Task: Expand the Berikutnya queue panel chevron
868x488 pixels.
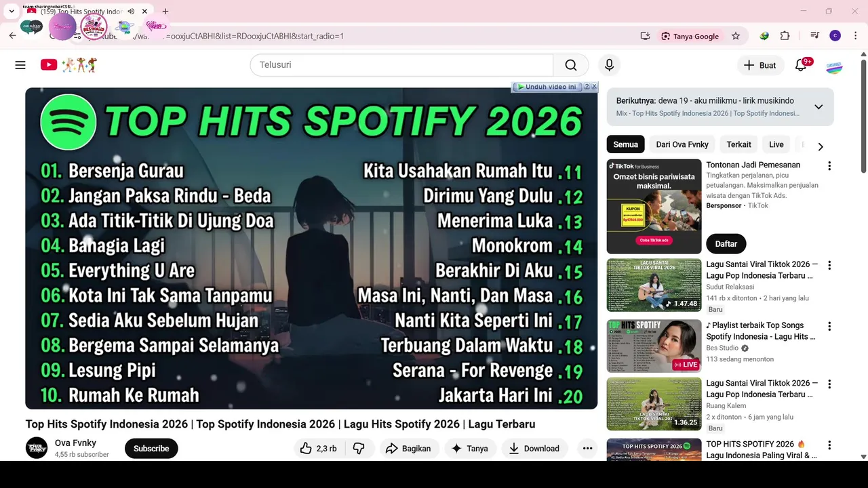Action: pyautogui.click(x=818, y=107)
